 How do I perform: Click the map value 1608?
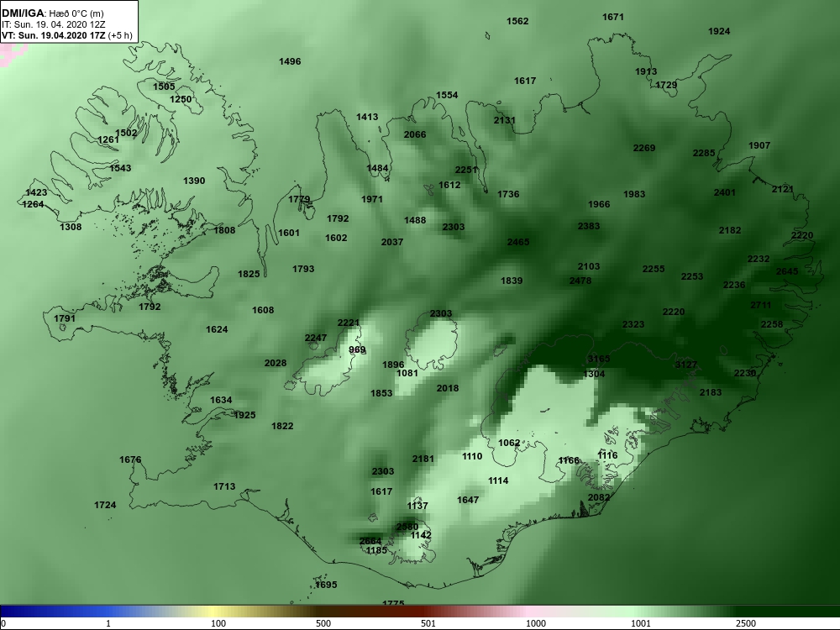[x=263, y=310]
